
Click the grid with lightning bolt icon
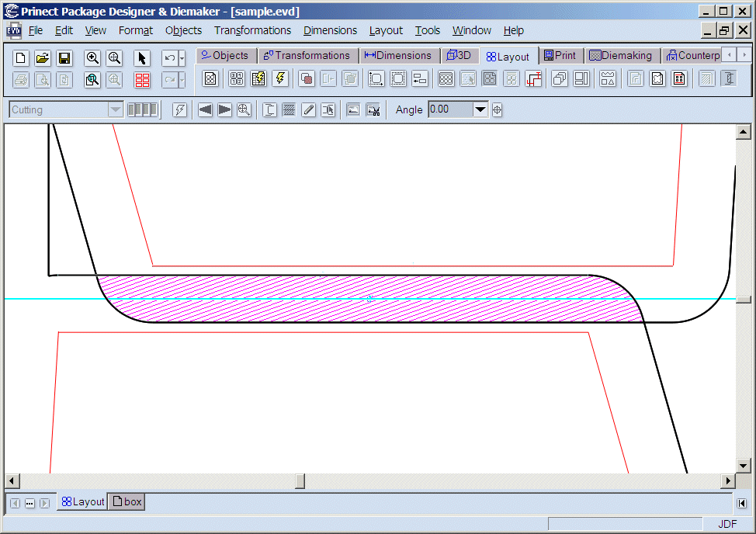tap(259, 78)
